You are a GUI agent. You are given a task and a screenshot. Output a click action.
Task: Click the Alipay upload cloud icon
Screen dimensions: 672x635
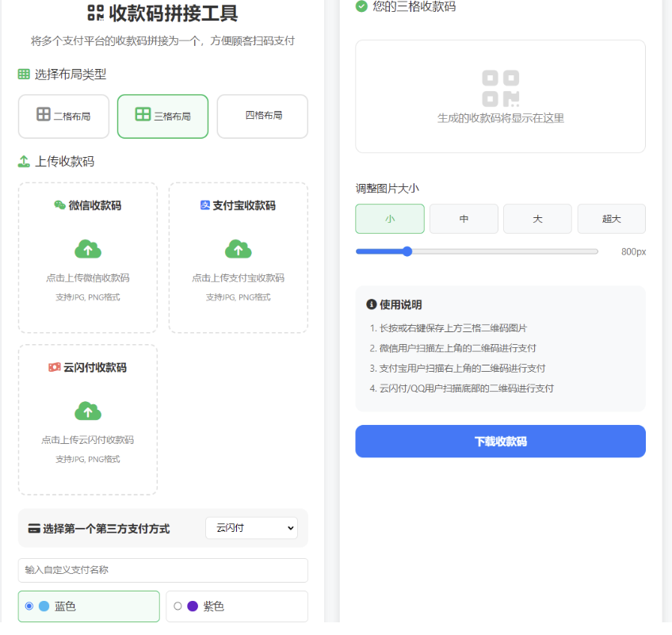pos(238,249)
